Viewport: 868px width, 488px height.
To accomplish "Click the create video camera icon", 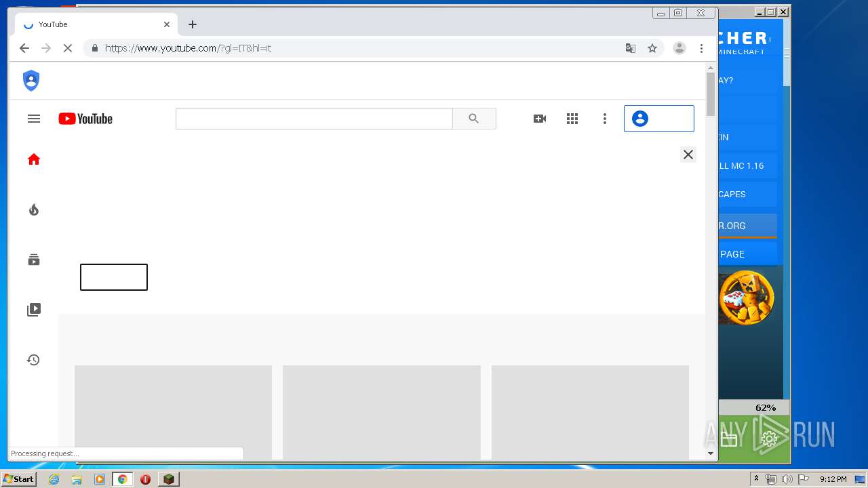I will [x=540, y=119].
